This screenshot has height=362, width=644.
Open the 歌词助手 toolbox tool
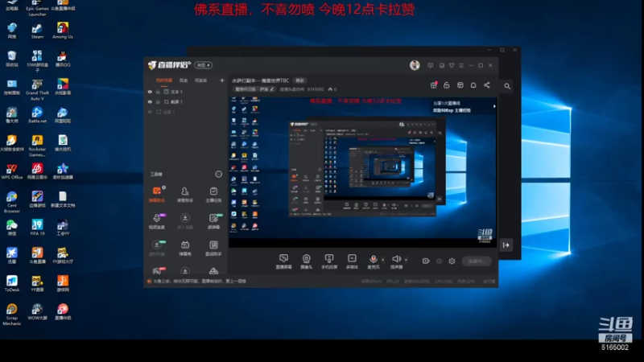coord(213,248)
